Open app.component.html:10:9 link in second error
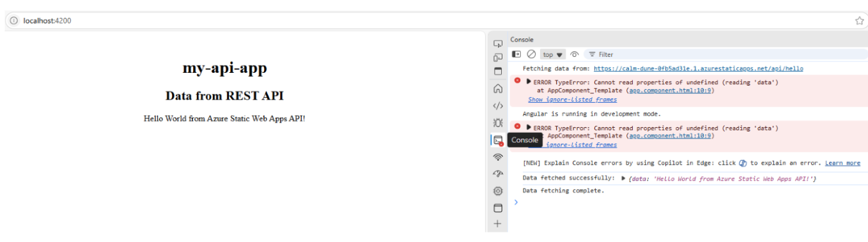 [x=671, y=135]
